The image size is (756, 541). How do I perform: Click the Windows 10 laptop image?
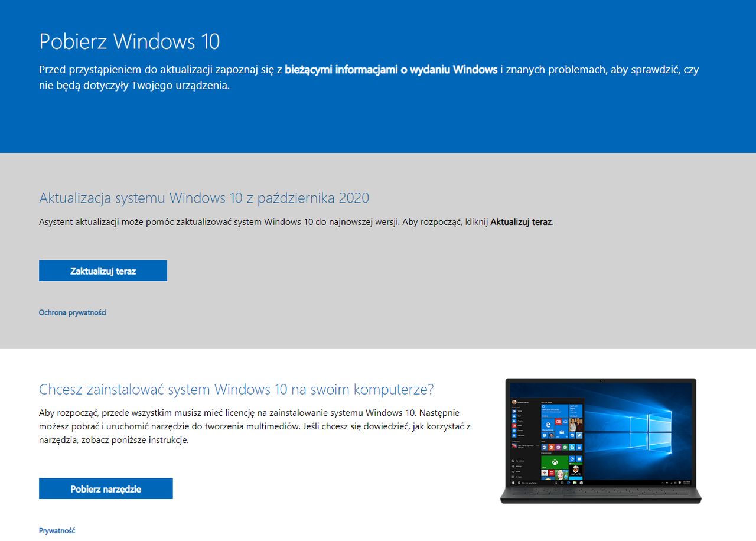601,441
